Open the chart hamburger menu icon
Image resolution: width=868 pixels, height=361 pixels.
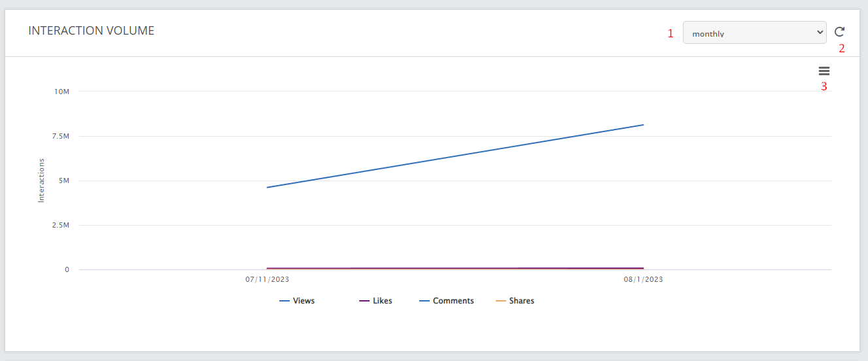tap(824, 71)
